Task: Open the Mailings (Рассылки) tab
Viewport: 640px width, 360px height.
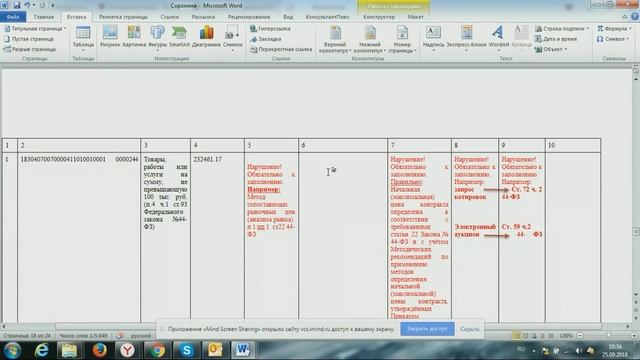Action: tap(203, 17)
